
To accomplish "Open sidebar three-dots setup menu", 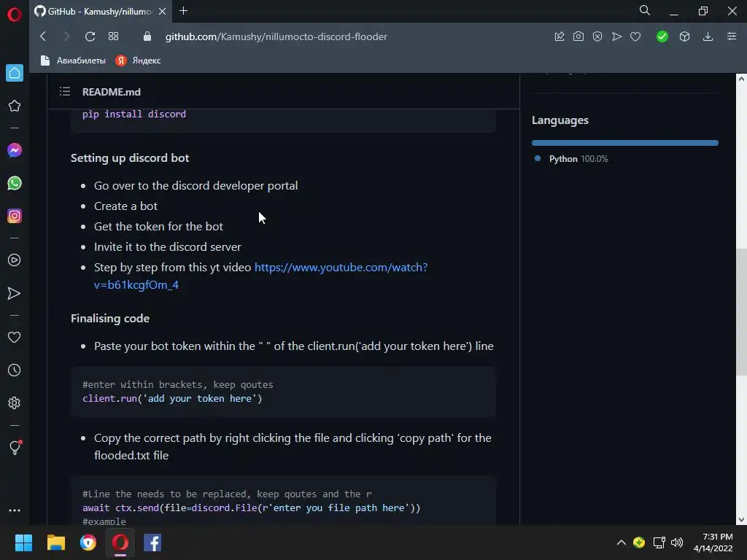I will (x=15, y=510).
